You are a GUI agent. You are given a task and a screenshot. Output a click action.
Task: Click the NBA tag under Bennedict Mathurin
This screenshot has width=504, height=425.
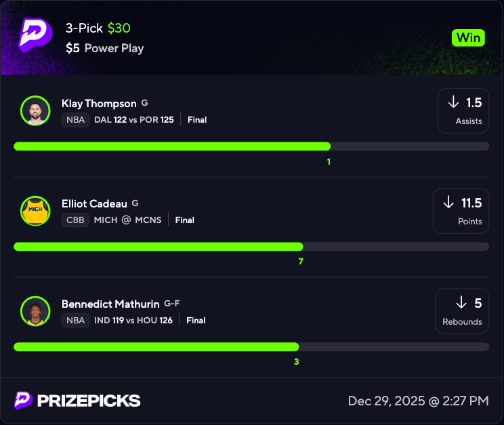pyautogui.click(x=75, y=321)
